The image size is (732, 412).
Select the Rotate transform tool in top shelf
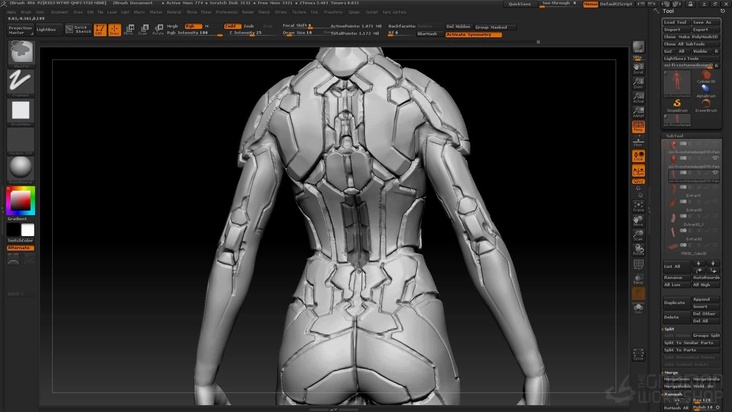[x=158, y=30]
